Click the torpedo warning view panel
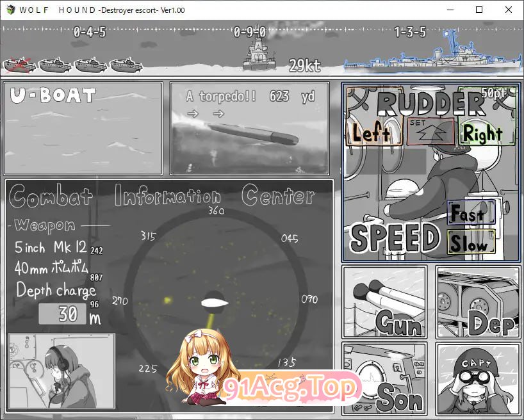This screenshot has width=524, height=420. click(x=250, y=129)
